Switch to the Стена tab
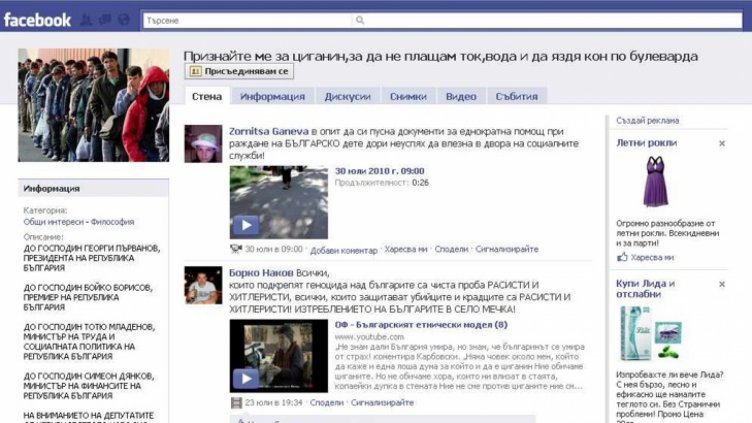Screen dimensions: 752x423 207,96
